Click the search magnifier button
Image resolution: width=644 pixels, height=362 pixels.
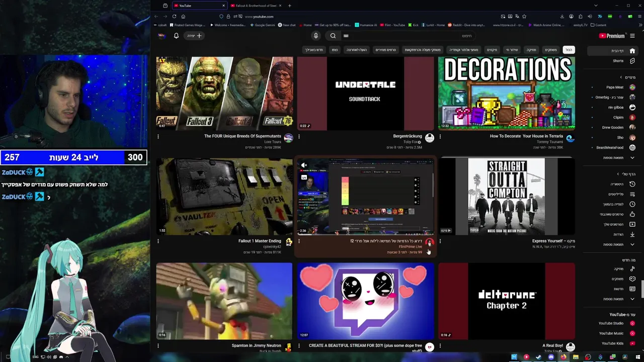pyautogui.click(x=333, y=36)
